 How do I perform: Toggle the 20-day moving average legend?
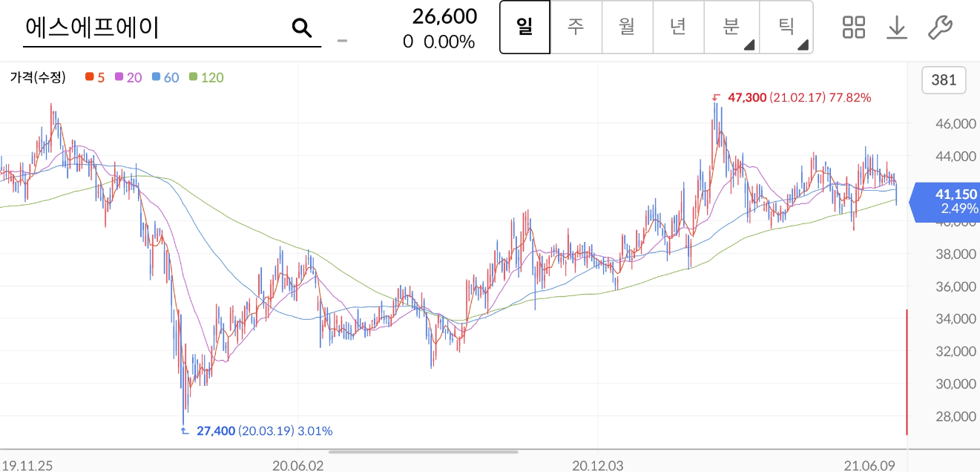click(128, 77)
